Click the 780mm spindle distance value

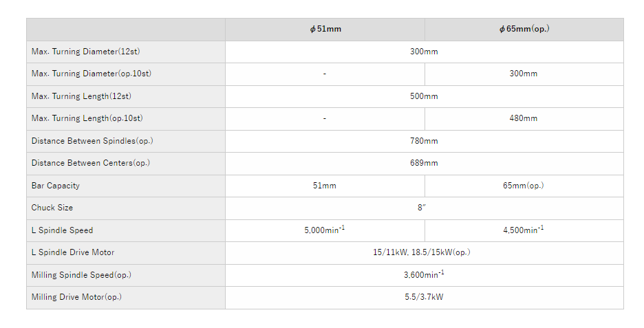(x=424, y=141)
